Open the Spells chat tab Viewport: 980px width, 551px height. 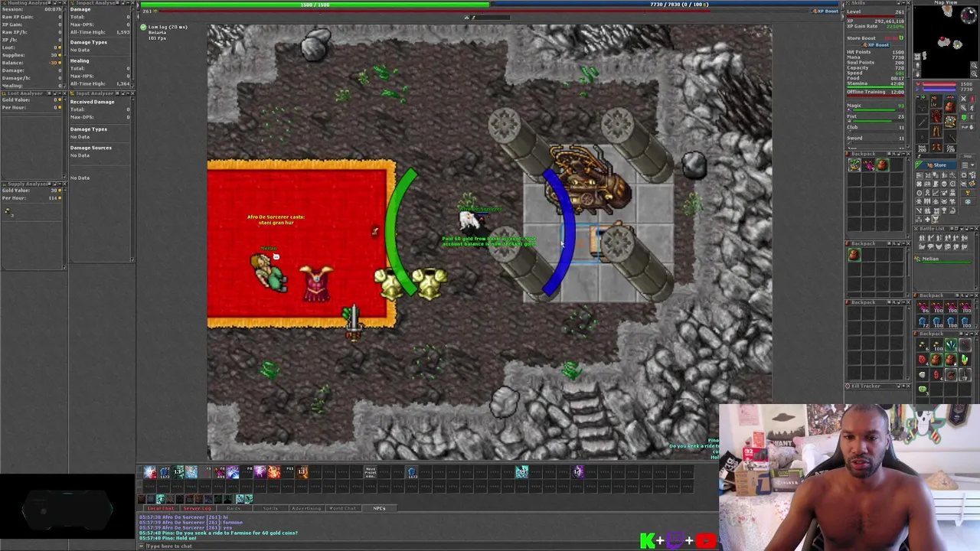270,508
